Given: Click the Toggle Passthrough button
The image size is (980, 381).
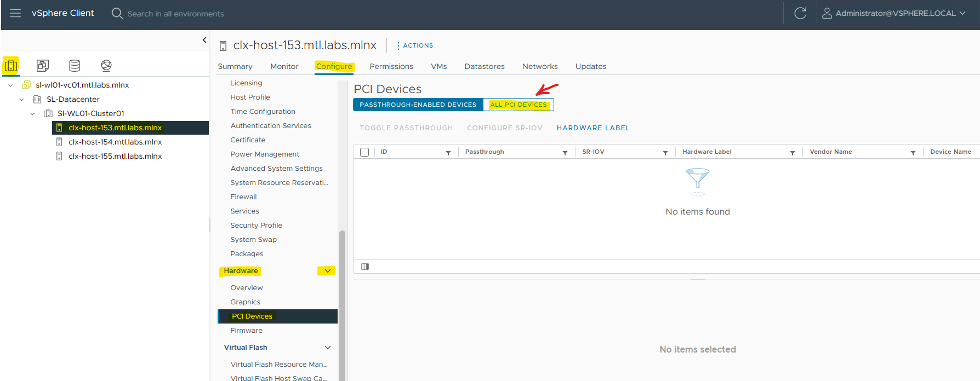Looking at the screenshot, I should tap(406, 128).
